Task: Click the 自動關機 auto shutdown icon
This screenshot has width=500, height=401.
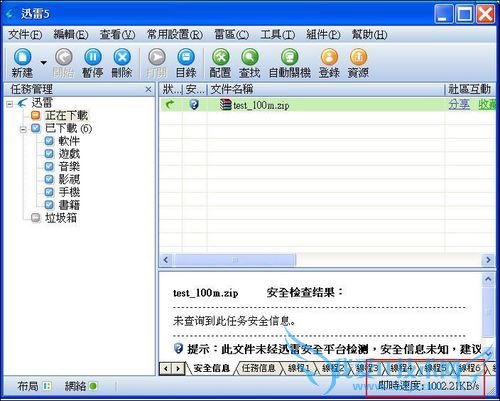Action: 289,57
